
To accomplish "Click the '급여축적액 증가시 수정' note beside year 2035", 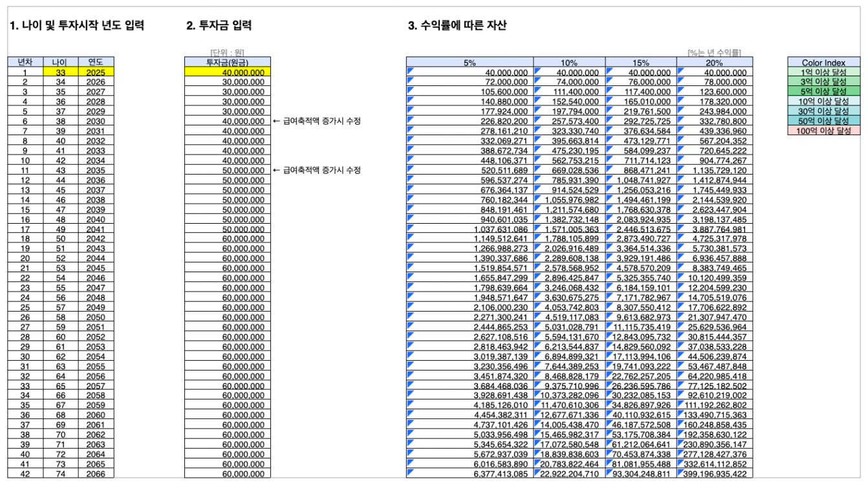I will pos(316,170).
